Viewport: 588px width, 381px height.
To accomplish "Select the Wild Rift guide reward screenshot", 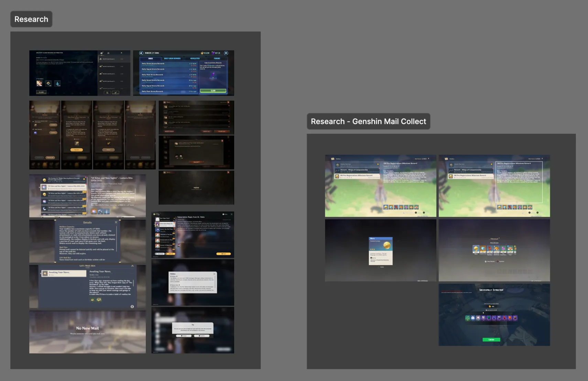I will click(x=80, y=73).
